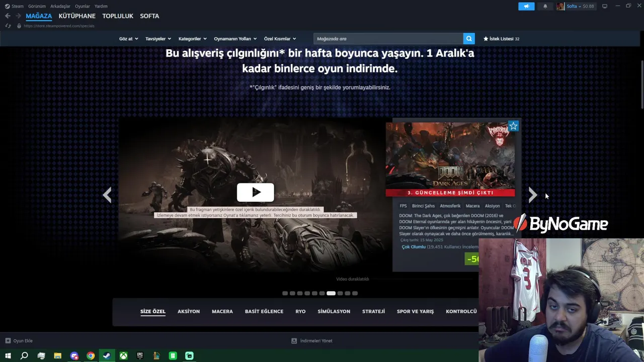Select the SİMÜLASYON category tab
644x362 pixels.
tap(334, 311)
